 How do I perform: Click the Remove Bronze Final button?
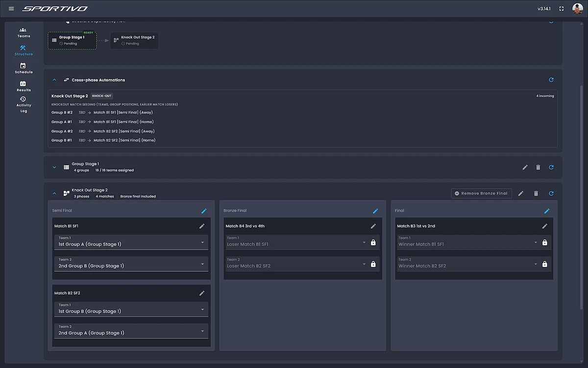[x=482, y=193]
